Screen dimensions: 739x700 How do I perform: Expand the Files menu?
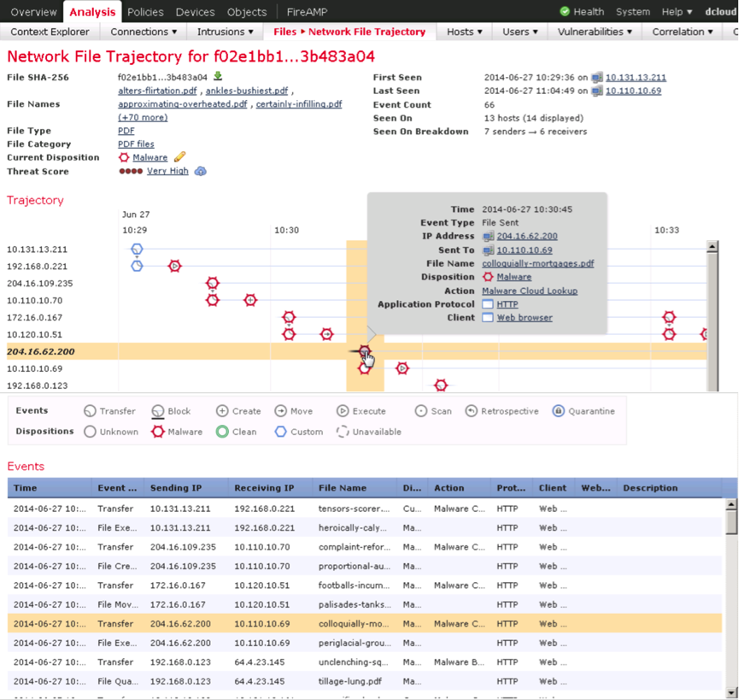[x=284, y=32]
